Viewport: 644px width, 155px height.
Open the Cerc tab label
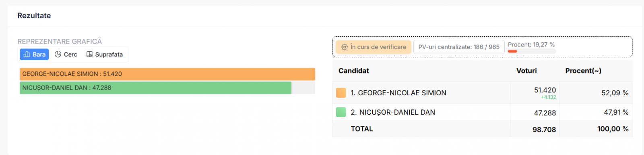(x=70, y=54)
